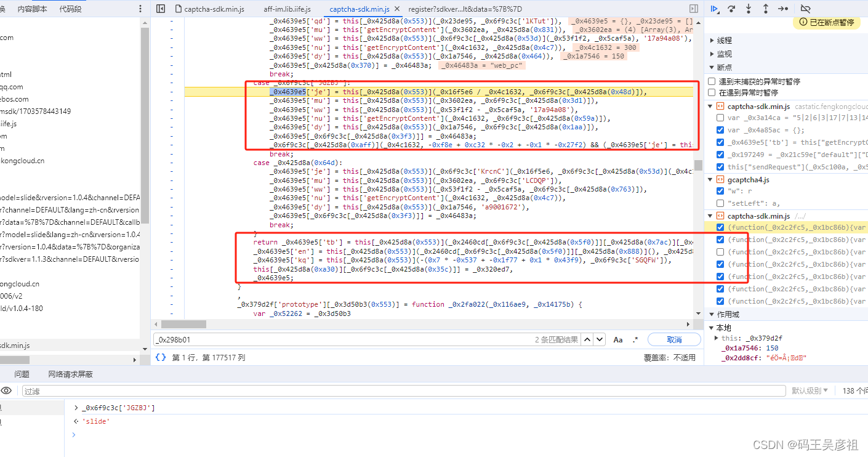This screenshot has height=457, width=868.
Task: Click the pretty print braces icon
Action: (x=161, y=357)
